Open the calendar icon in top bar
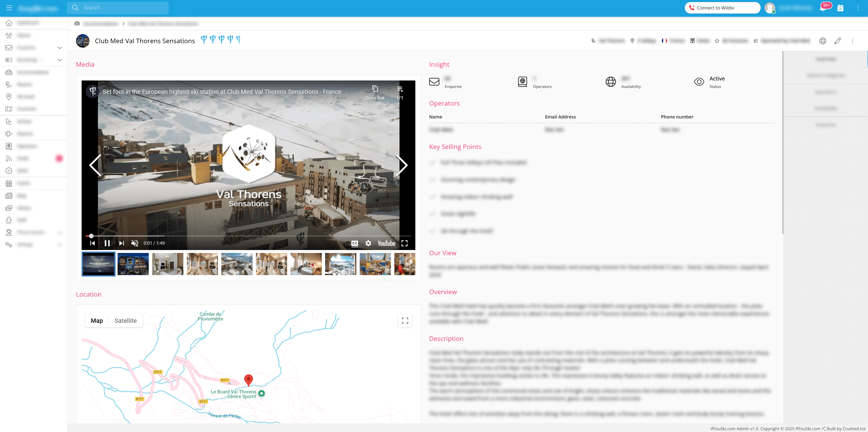The width and height of the screenshot is (868, 432). coord(840,8)
